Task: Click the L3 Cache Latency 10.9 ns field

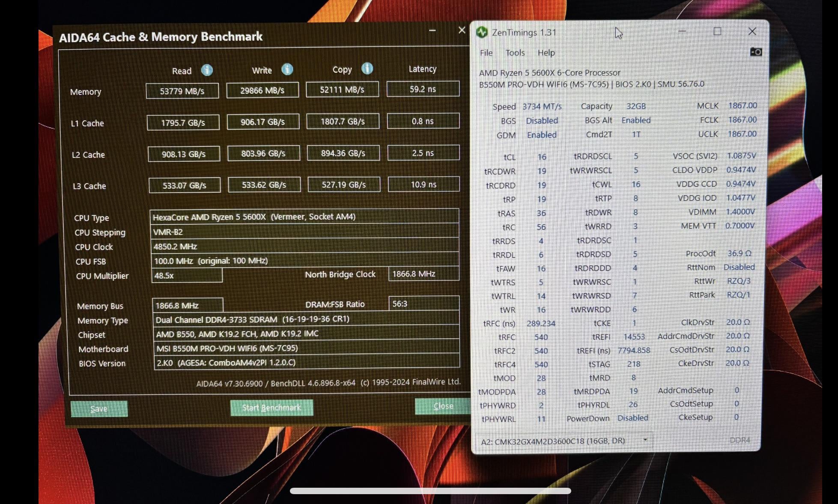Action: (423, 184)
